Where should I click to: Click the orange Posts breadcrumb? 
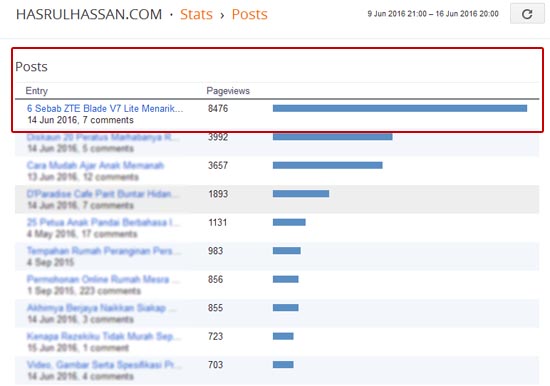point(249,14)
